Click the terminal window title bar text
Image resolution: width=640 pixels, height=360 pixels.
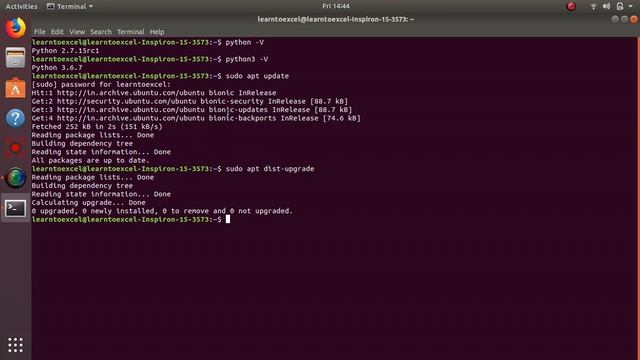[x=336, y=19]
